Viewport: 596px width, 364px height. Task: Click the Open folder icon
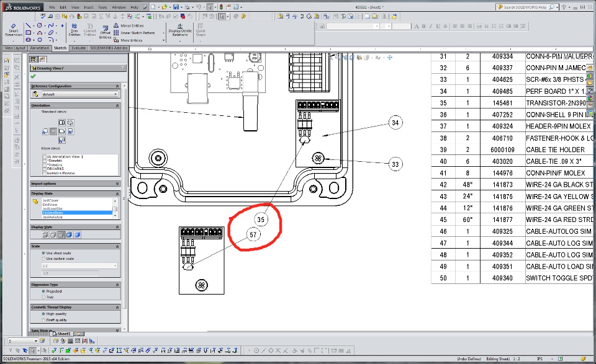pyautogui.click(x=164, y=7)
